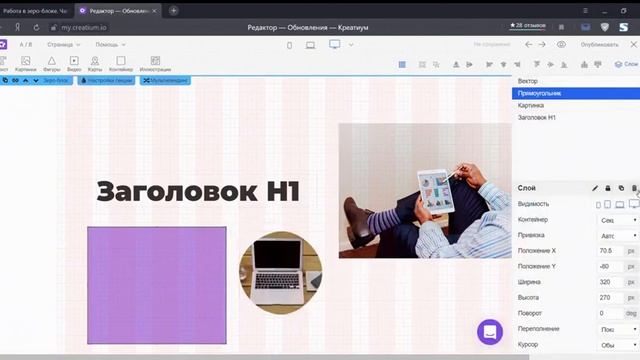The width and height of the screenshot is (640, 360).
Task: Switch editor to mobile device view
Action: (289, 45)
